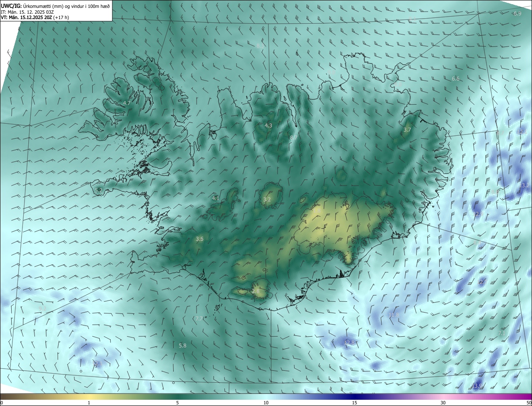Click the 4.3 value in north Iceland
This screenshot has width=532, height=406.
click(x=268, y=125)
